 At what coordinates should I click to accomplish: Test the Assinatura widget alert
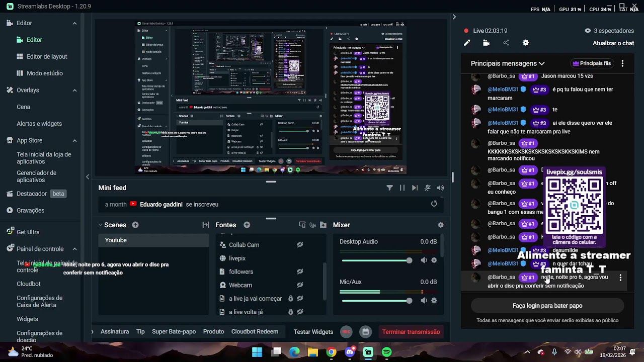115,332
